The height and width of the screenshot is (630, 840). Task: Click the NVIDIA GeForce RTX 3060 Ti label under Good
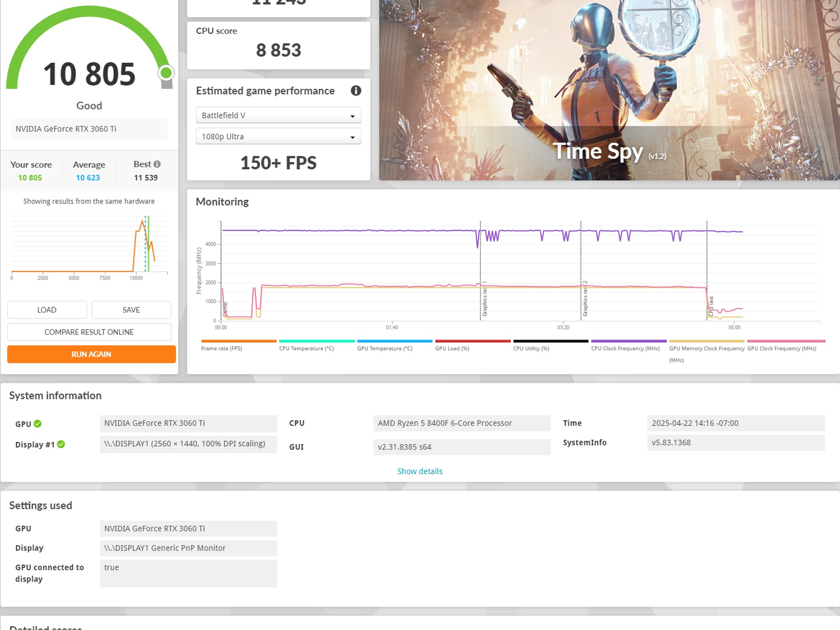point(89,129)
